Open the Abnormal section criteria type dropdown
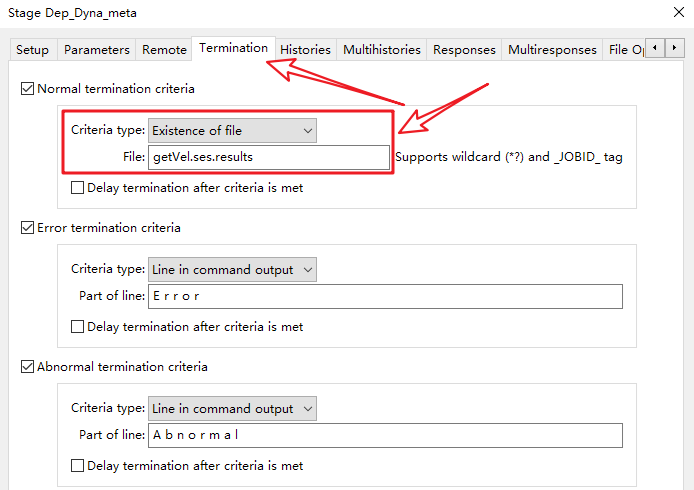Image resolution: width=694 pixels, height=490 pixels. [x=232, y=409]
